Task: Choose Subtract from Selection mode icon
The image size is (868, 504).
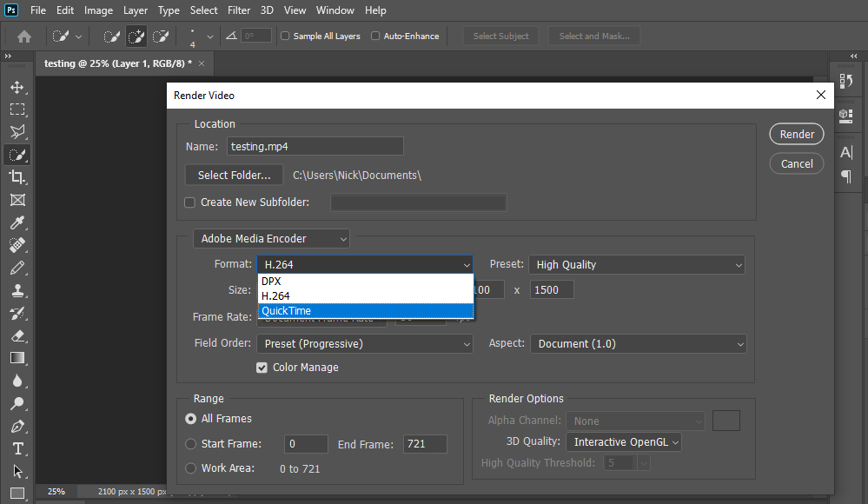Action: (161, 36)
